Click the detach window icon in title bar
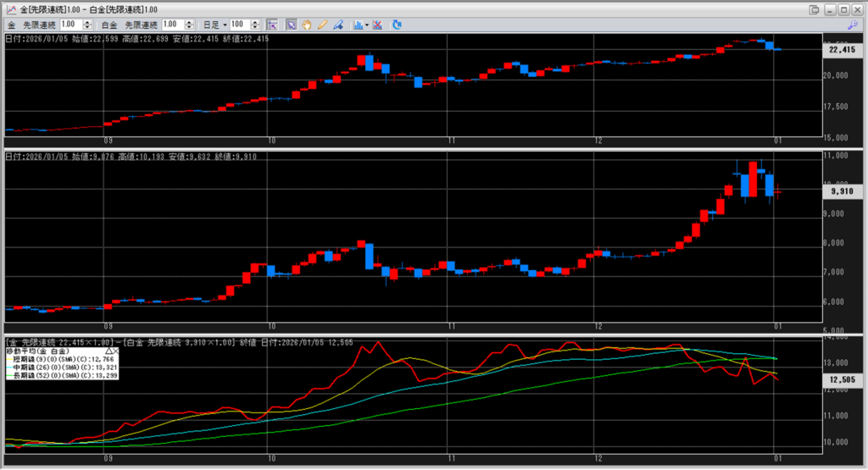This screenshot has width=868, height=470. 815,9
